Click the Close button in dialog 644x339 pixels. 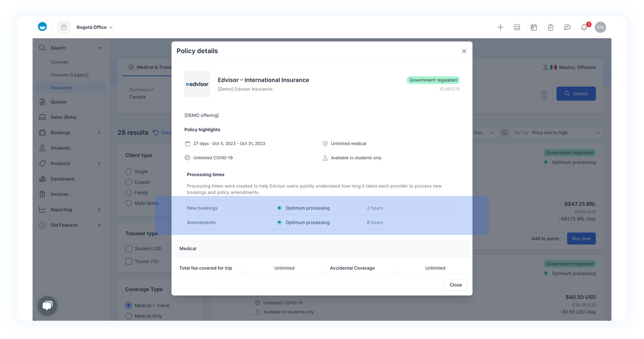456,285
